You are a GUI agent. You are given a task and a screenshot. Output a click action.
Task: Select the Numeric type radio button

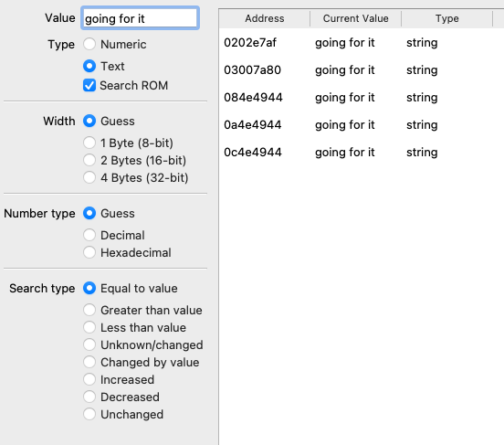[89, 44]
